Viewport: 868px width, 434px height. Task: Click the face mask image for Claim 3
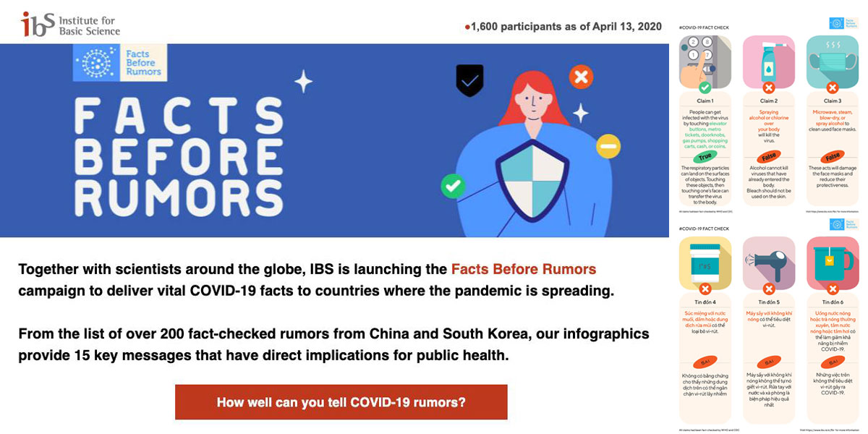pyautogui.click(x=832, y=62)
